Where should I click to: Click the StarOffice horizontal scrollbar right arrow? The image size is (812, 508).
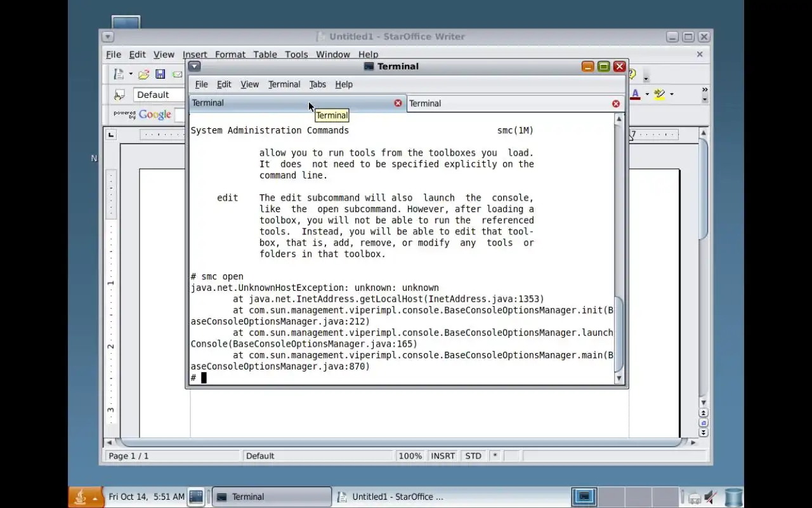[x=693, y=442]
